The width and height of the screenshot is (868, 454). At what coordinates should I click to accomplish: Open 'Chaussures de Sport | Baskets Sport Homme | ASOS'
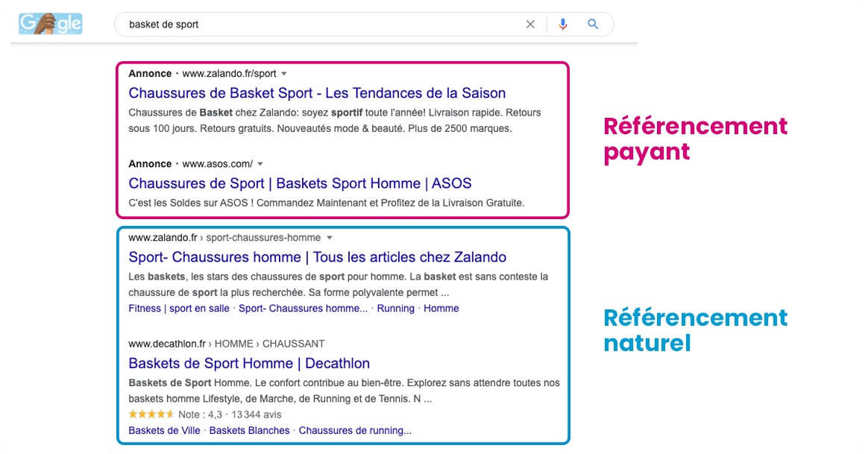(300, 183)
